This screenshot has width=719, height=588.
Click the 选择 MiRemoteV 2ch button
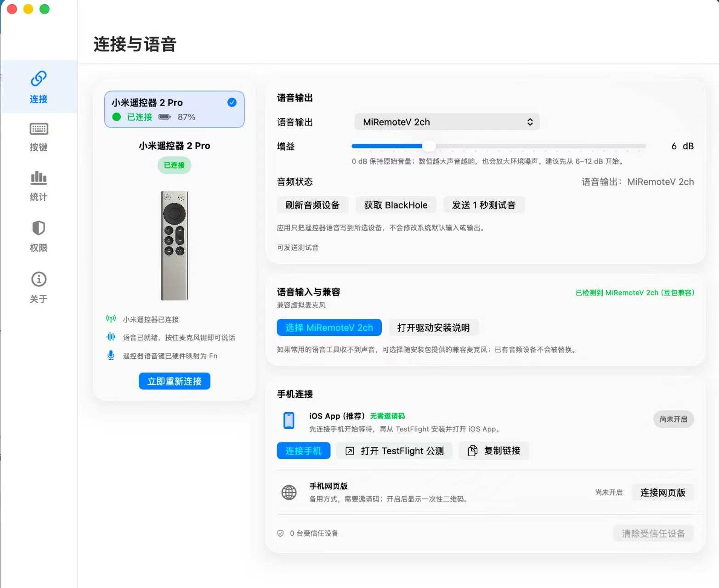(x=329, y=328)
